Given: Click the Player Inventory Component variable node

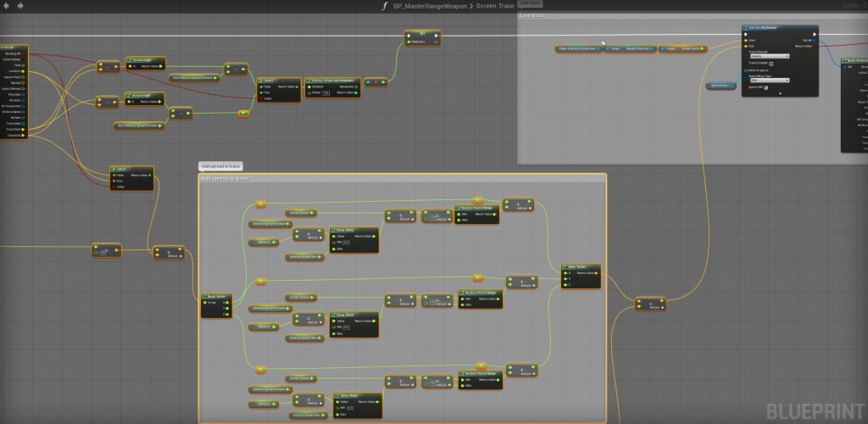Looking at the screenshot, I should [x=576, y=48].
